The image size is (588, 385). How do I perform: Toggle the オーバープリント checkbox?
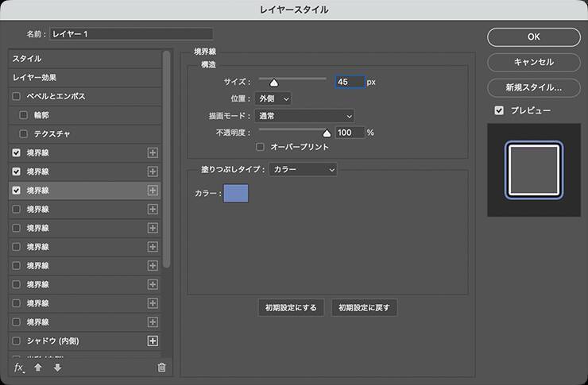[260, 147]
